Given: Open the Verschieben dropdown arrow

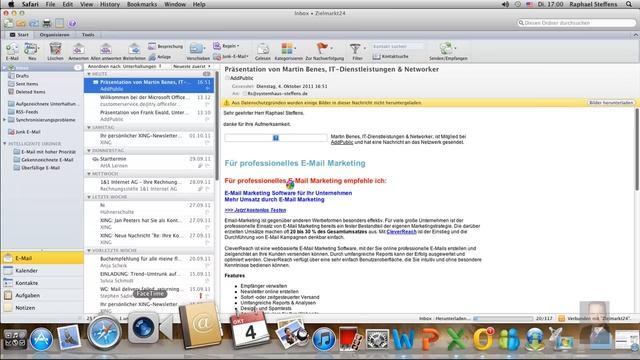Looking at the screenshot, I should tap(205, 49).
